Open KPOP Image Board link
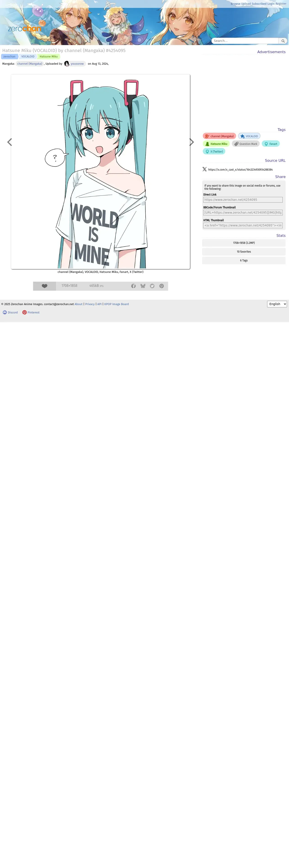Screen dimensions: 289x868 pos(116,304)
